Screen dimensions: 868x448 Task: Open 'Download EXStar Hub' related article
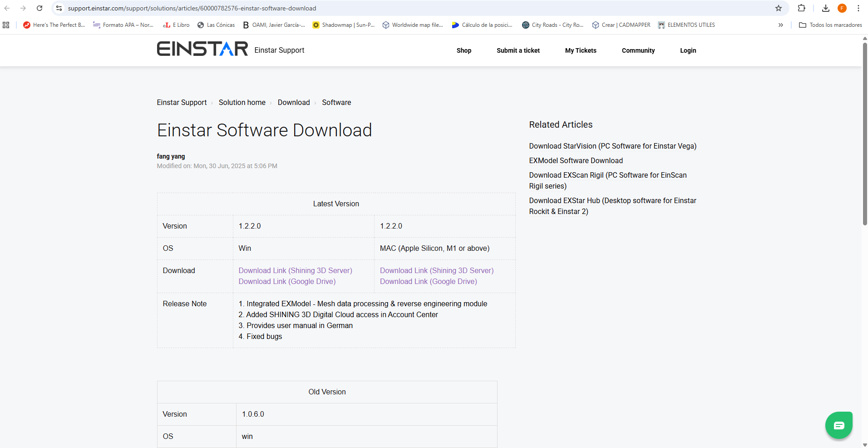coord(613,206)
